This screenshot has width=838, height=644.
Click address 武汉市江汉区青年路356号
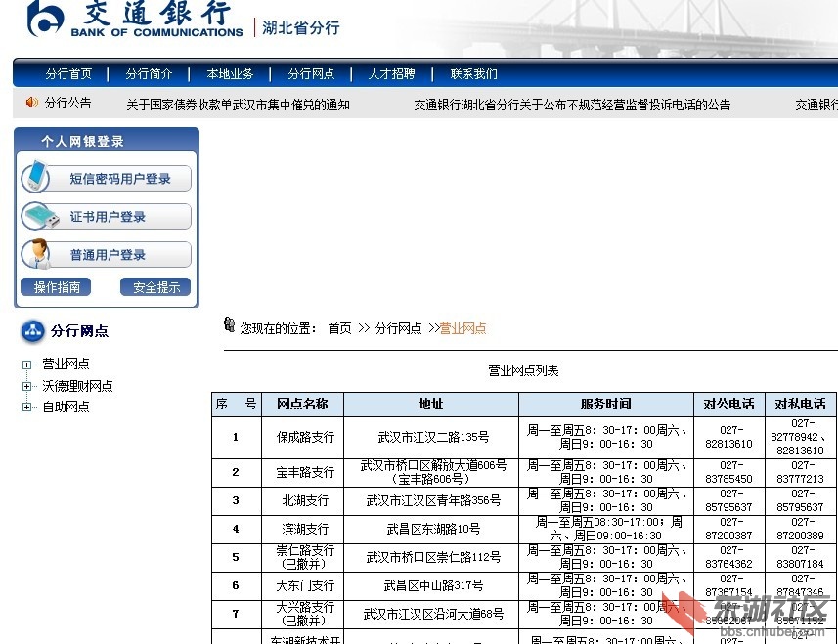[x=433, y=501]
